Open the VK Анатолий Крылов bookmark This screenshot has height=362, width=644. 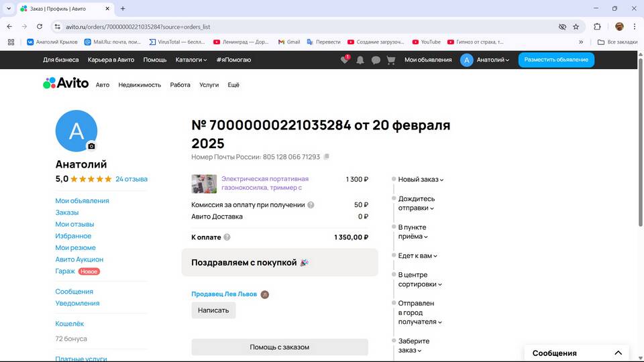(x=52, y=42)
